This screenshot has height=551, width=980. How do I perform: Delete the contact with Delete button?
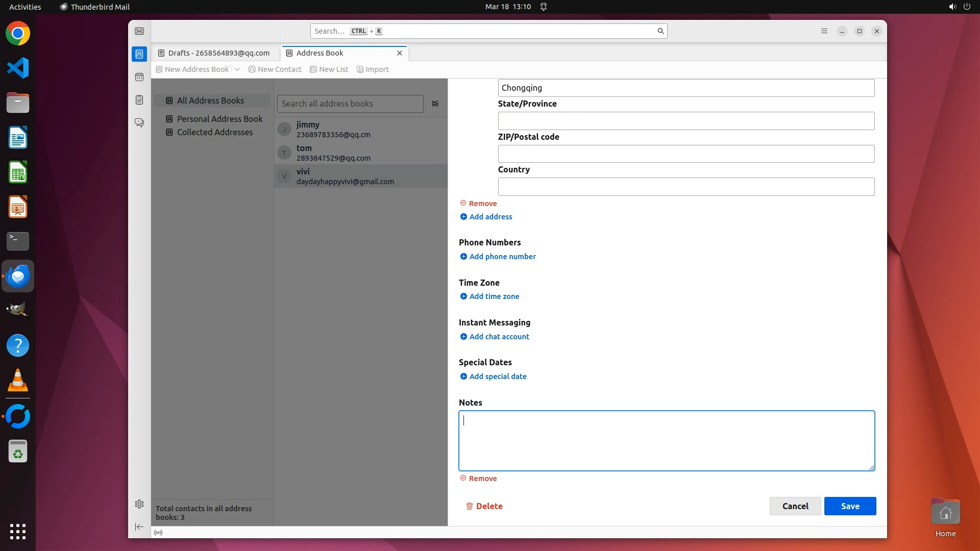[484, 506]
